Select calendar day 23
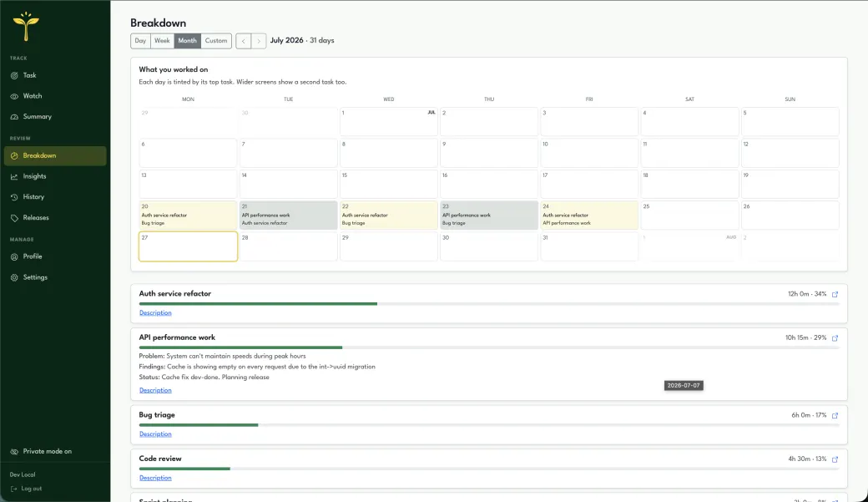This screenshot has height=502, width=868. click(x=489, y=215)
